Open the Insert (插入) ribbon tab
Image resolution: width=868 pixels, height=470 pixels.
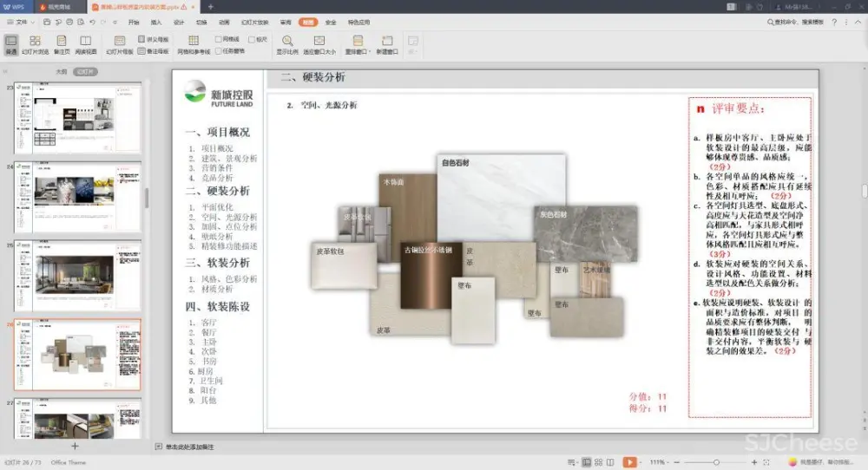pyautogui.click(x=156, y=22)
